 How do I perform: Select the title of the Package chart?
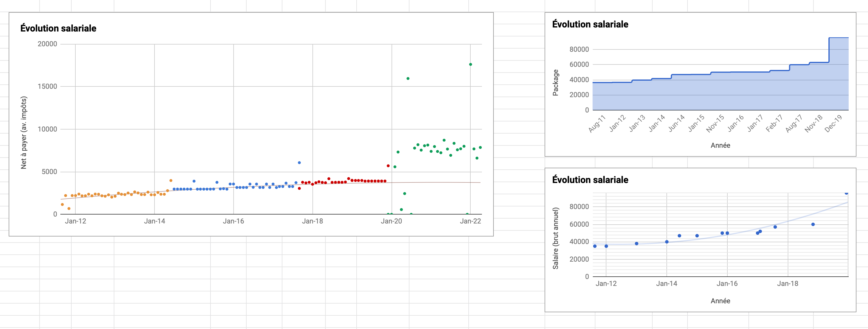[x=590, y=24]
